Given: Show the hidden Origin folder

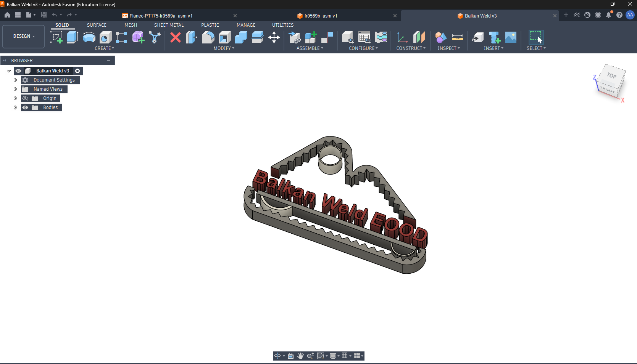Looking at the screenshot, I should (x=25, y=98).
